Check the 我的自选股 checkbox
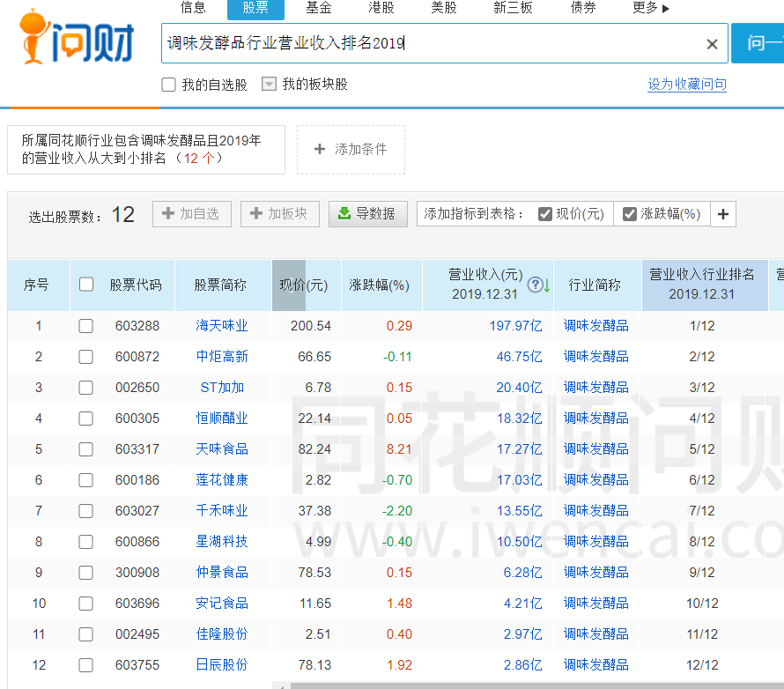The height and width of the screenshot is (689, 784). pyautogui.click(x=168, y=85)
